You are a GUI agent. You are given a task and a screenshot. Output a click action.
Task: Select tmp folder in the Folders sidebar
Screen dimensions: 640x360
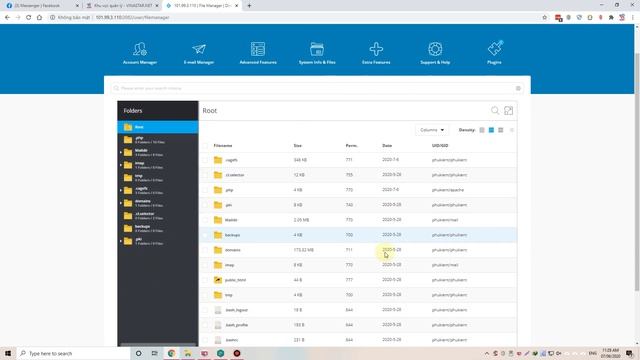click(158, 178)
